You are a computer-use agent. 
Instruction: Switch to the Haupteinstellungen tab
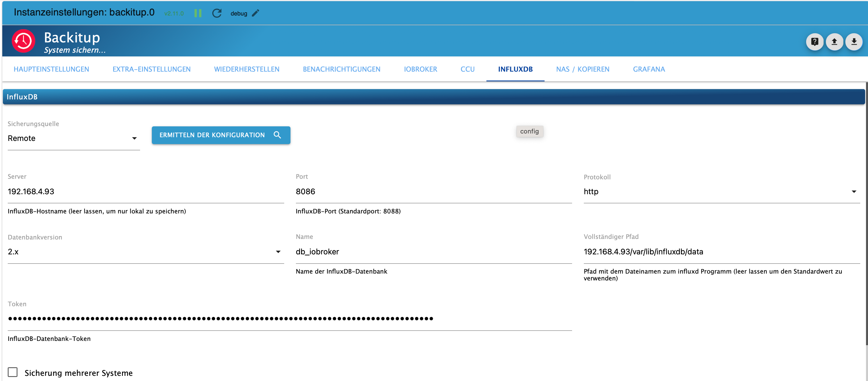51,69
